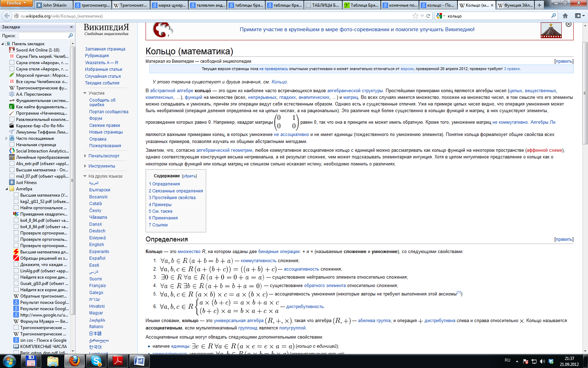Open Windows Explorer from the taskbar

(52, 361)
